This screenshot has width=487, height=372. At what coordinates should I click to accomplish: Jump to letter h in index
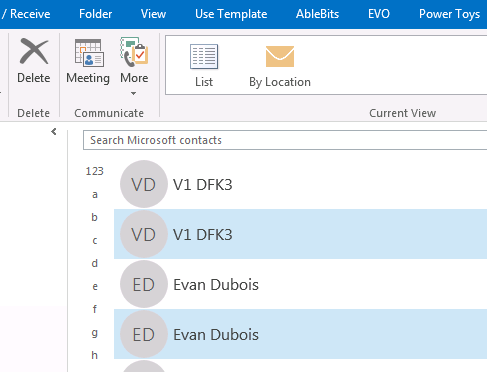[95, 355]
